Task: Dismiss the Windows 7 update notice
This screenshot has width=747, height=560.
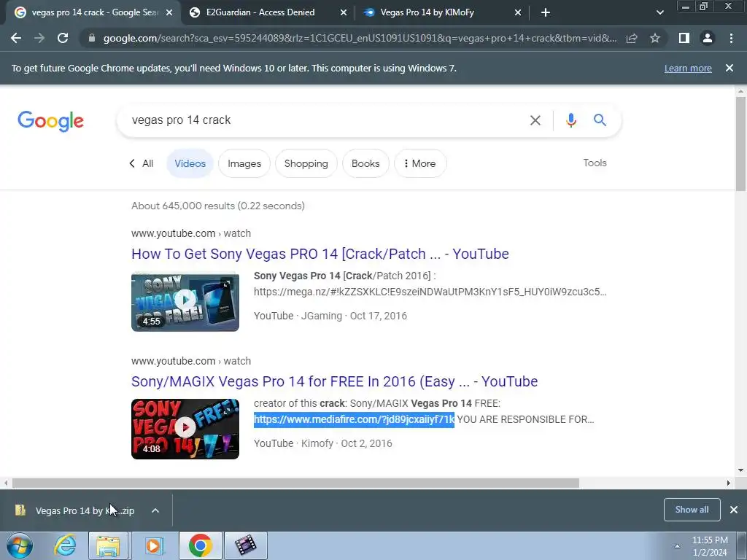Action: tap(729, 68)
